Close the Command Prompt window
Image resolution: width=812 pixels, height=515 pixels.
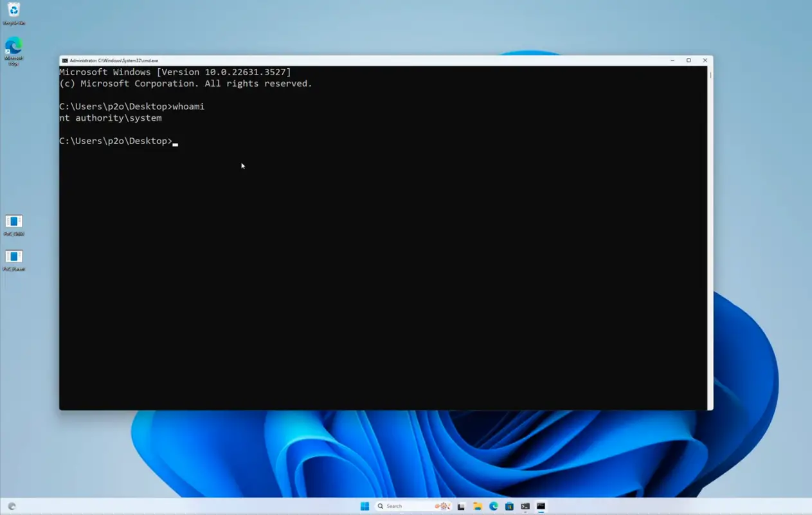(x=705, y=60)
